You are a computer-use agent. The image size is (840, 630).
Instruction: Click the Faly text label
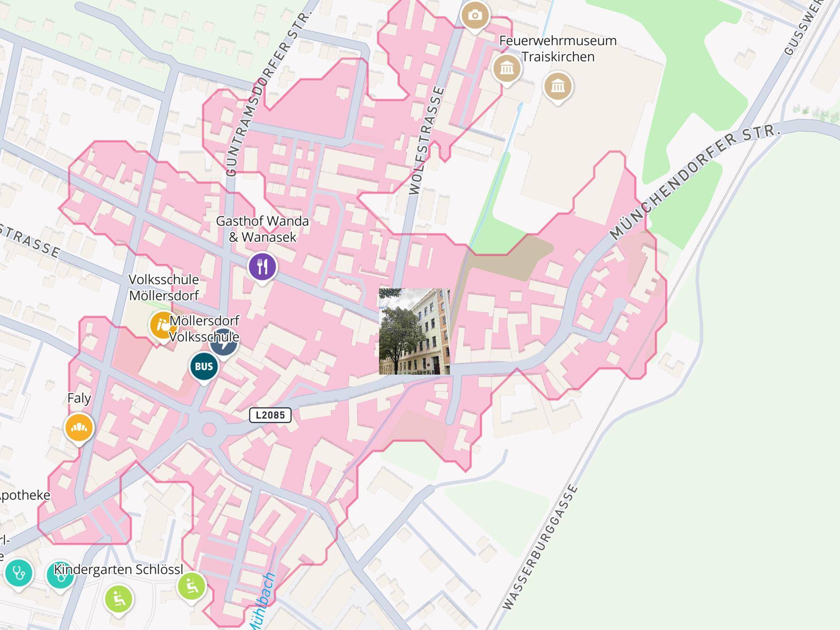click(x=79, y=398)
